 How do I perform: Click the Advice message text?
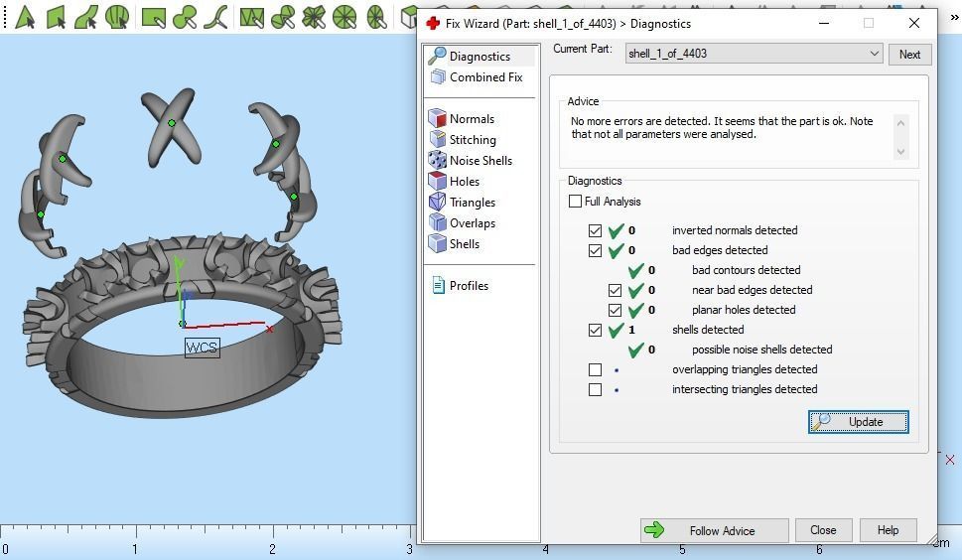[722, 127]
